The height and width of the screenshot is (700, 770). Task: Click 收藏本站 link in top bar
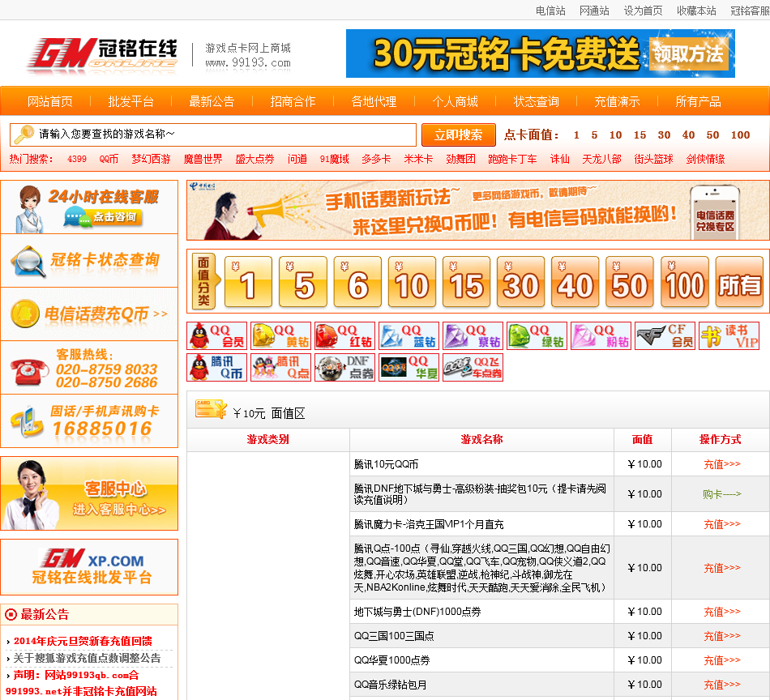(697, 11)
